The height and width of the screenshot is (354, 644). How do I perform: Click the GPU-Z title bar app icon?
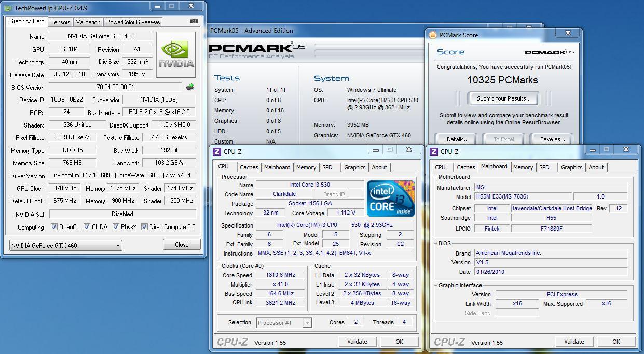coord(8,8)
